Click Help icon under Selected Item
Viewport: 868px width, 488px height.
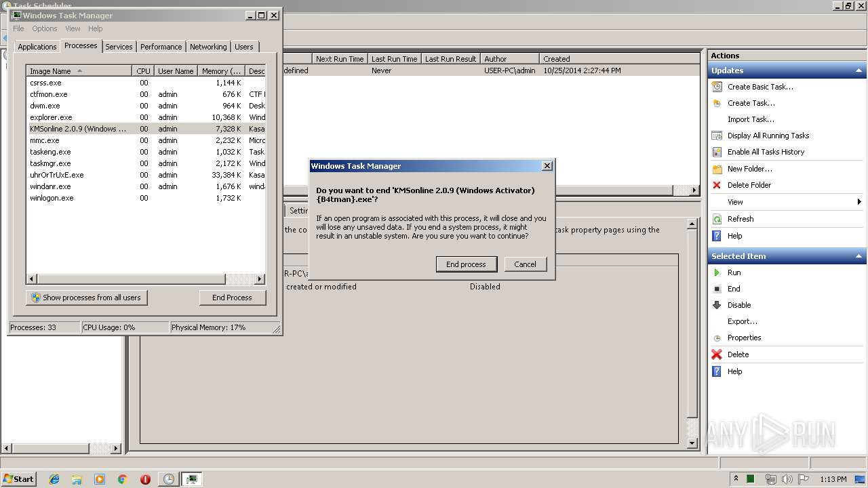(717, 371)
